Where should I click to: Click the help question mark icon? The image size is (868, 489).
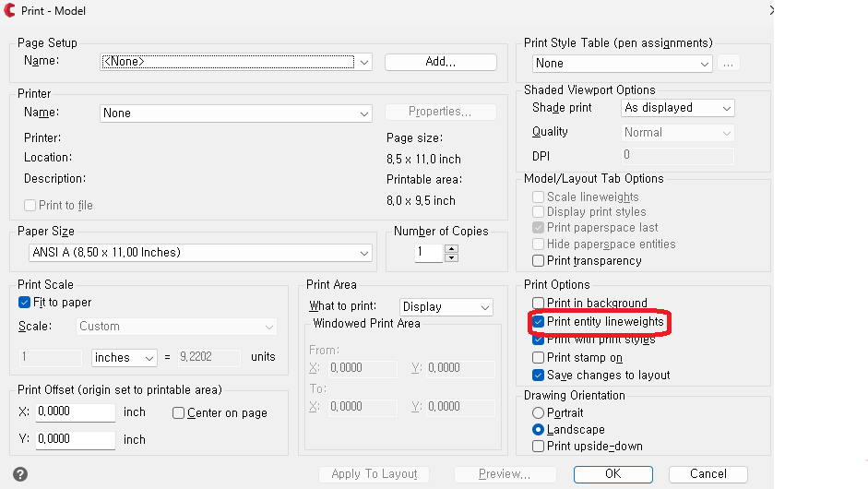[x=20, y=474]
